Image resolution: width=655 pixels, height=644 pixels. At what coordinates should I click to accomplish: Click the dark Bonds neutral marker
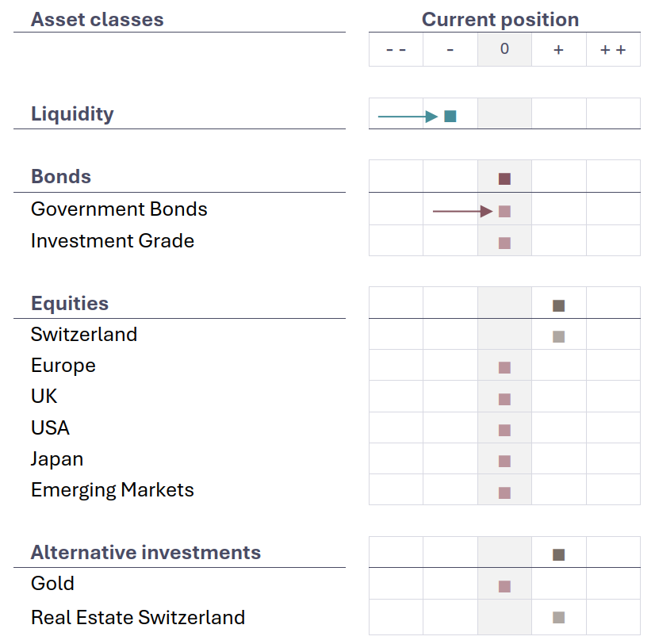click(504, 179)
